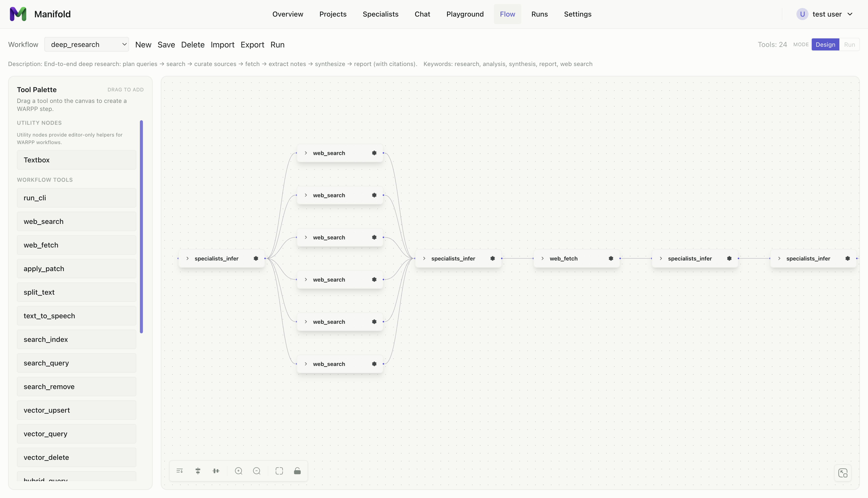Zoom out of the canvas
The width and height of the screenshot is (868, 498).
coord(257,471)
